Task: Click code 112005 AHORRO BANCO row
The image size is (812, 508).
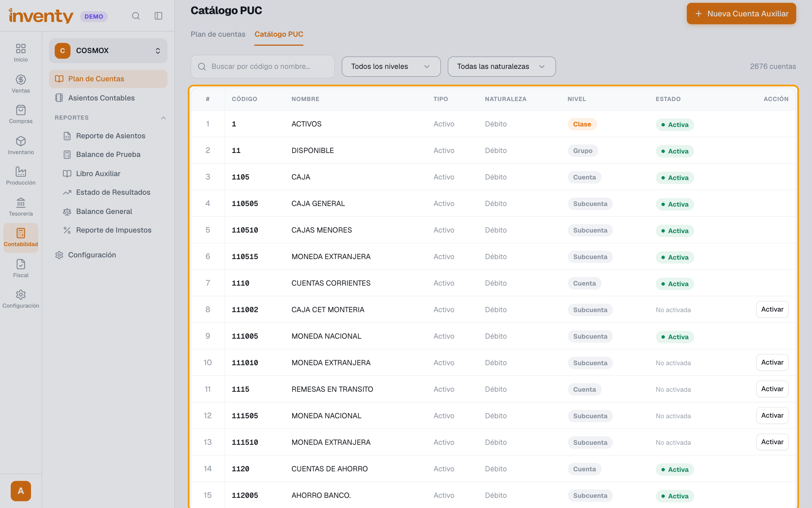Action: (x=245, y=496)
